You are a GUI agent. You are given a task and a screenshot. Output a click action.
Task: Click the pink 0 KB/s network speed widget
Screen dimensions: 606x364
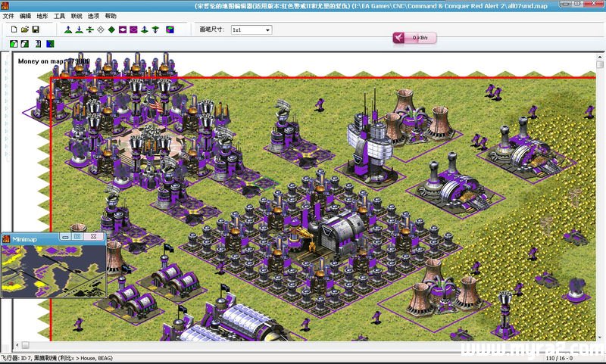[x=414, y=38]
